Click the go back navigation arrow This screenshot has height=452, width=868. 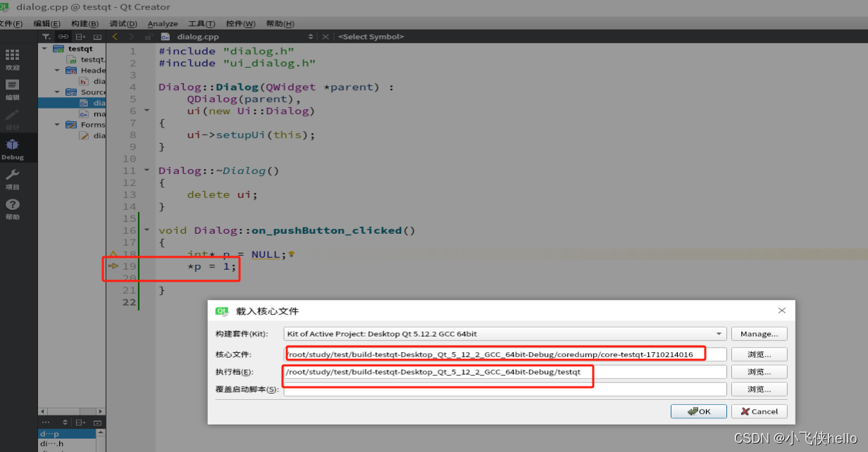coord(115,36)
